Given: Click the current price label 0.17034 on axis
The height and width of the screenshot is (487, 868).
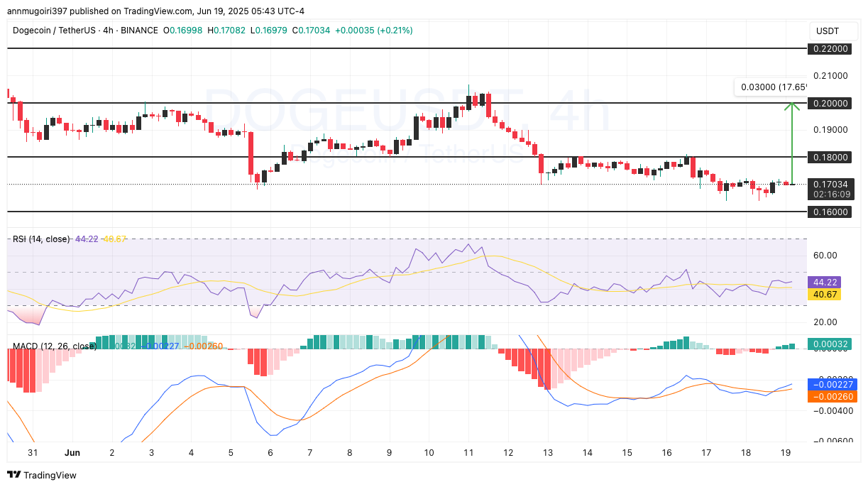Looking at the screenshot, I should click(x=830, y=184).
